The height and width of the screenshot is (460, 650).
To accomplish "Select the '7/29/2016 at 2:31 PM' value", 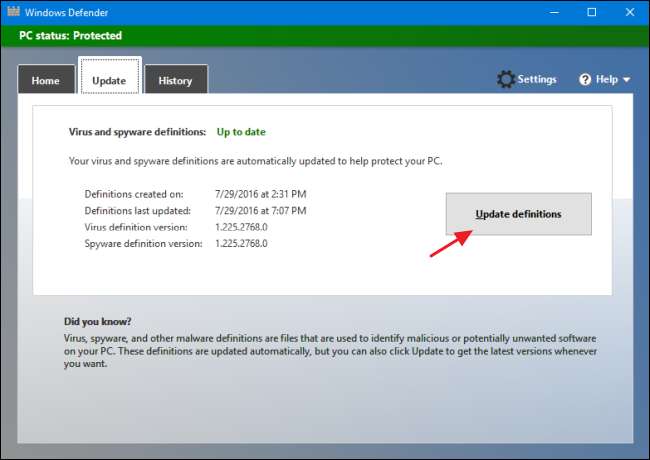I will click(x=260, y=194).
